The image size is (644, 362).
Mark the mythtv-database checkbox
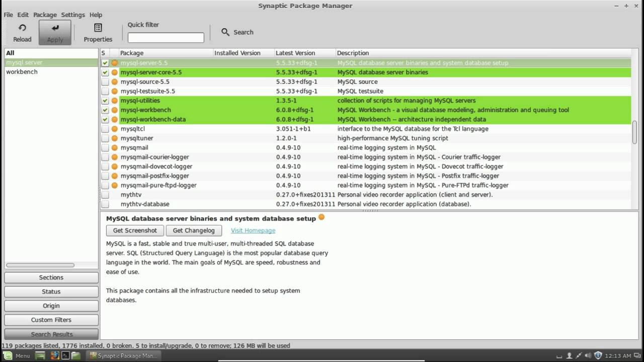point(105,205)
